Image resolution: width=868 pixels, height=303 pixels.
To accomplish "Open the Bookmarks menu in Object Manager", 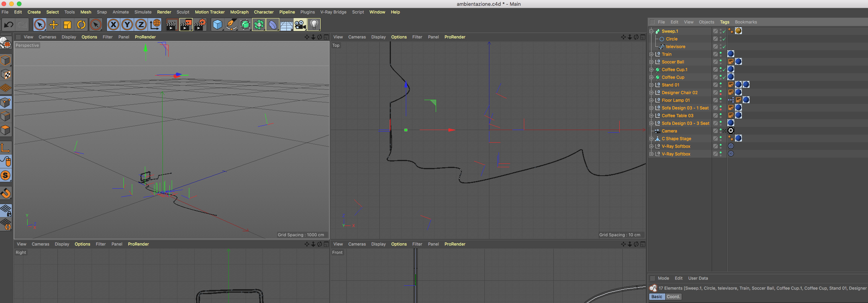I will tap(746, 22).
